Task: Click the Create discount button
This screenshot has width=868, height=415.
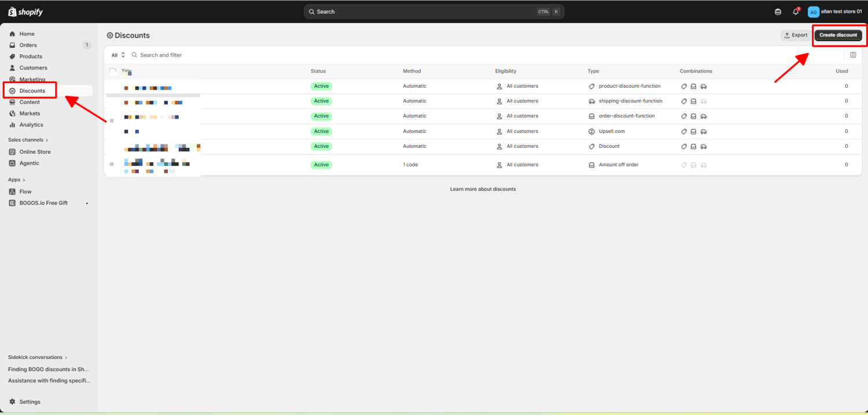Action: [x=838, y=35]
